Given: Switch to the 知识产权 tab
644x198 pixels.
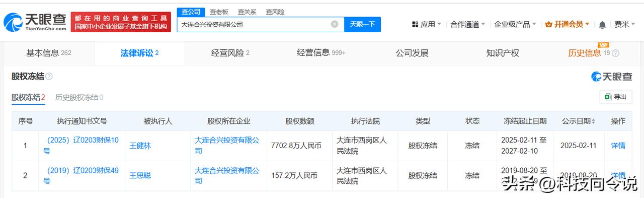Looking at the screenshot, I should [503, 53].
